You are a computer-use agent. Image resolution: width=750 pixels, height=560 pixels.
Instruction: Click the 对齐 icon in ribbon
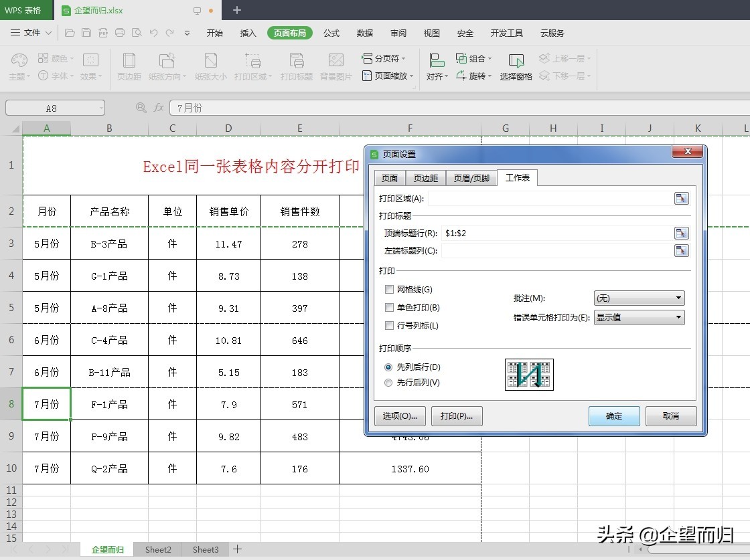(437, 62)
